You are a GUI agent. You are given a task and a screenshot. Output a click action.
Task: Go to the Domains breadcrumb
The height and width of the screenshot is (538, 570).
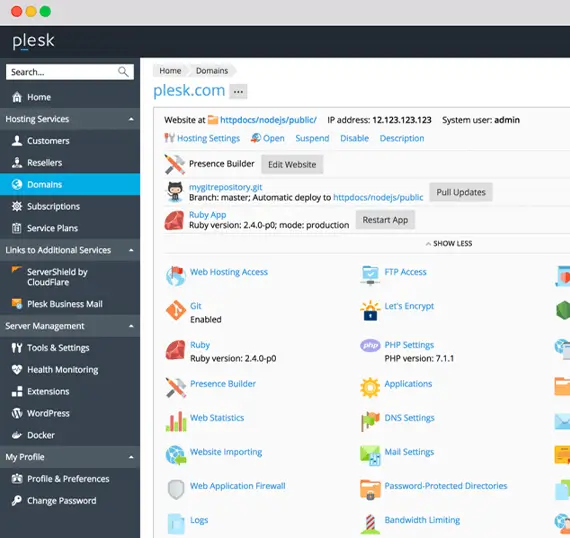click(212, 71)
